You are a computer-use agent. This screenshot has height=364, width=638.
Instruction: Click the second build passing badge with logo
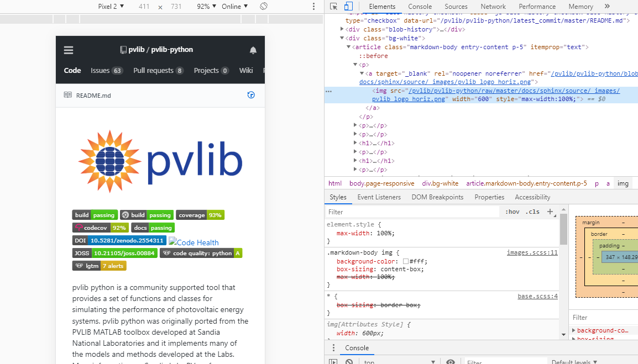click(x=147, y=215)
